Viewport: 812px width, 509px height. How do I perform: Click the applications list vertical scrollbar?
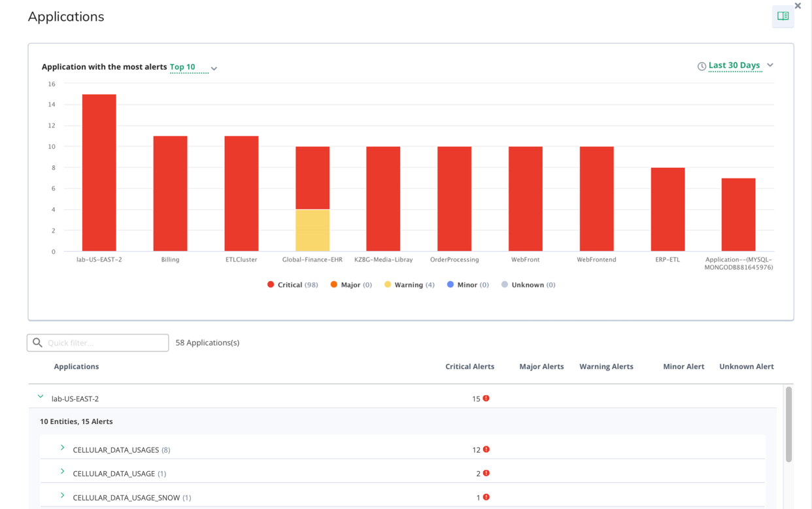[x=788, y=425]
